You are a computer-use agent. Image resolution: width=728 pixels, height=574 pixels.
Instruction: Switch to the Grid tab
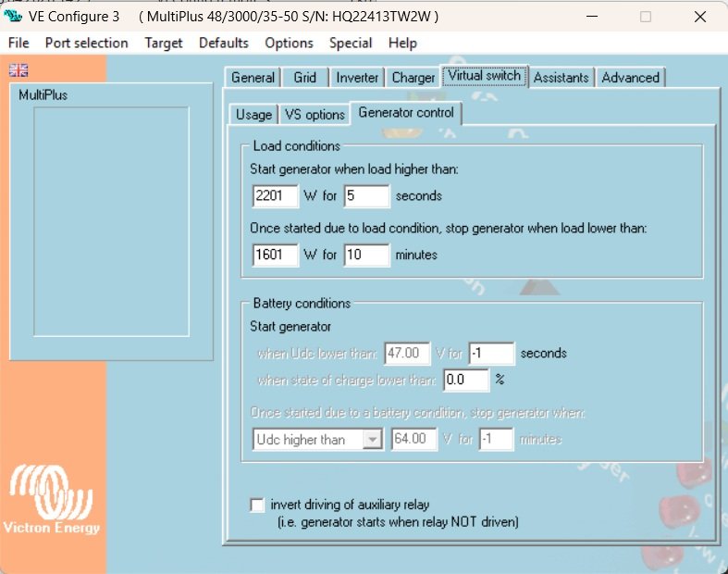pos(304,77)
